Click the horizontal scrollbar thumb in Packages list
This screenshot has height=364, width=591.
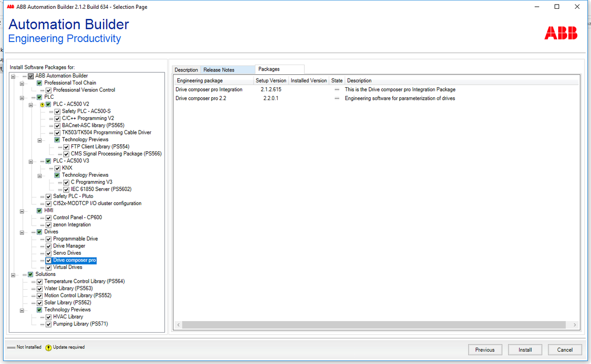click(x=374, y=325)
